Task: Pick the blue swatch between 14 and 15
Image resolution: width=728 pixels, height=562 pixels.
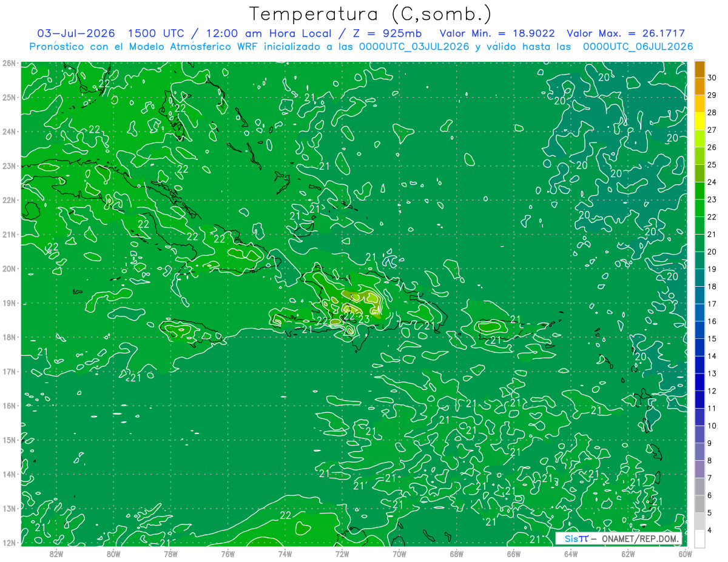Action: point(700,347)
